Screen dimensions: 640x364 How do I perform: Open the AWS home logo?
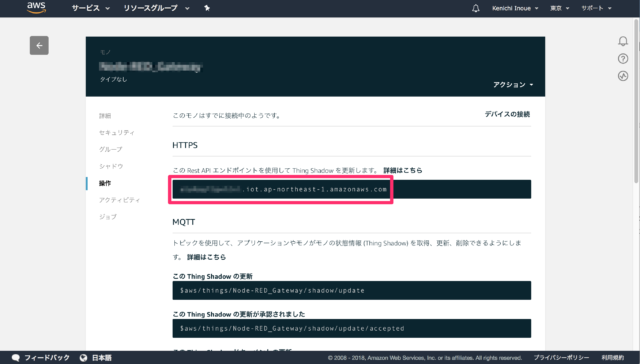pos(36,7)
